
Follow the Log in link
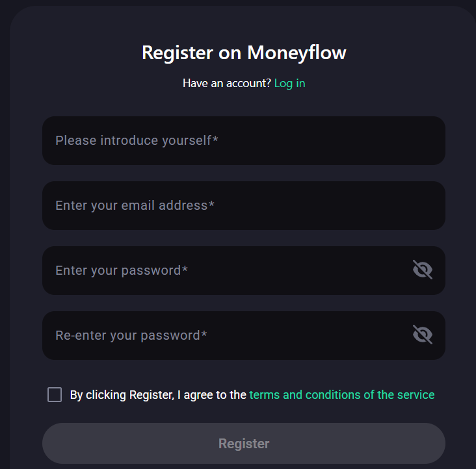[289, 83]
